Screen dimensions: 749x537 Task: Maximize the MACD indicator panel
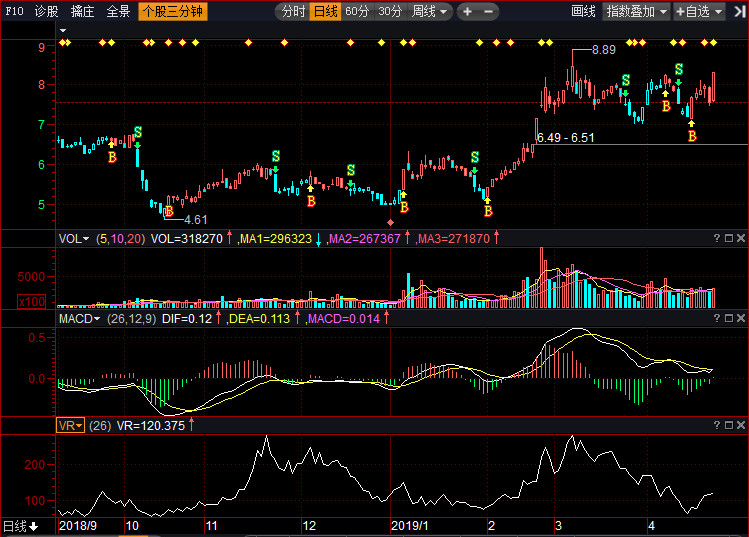coord(729,318)
